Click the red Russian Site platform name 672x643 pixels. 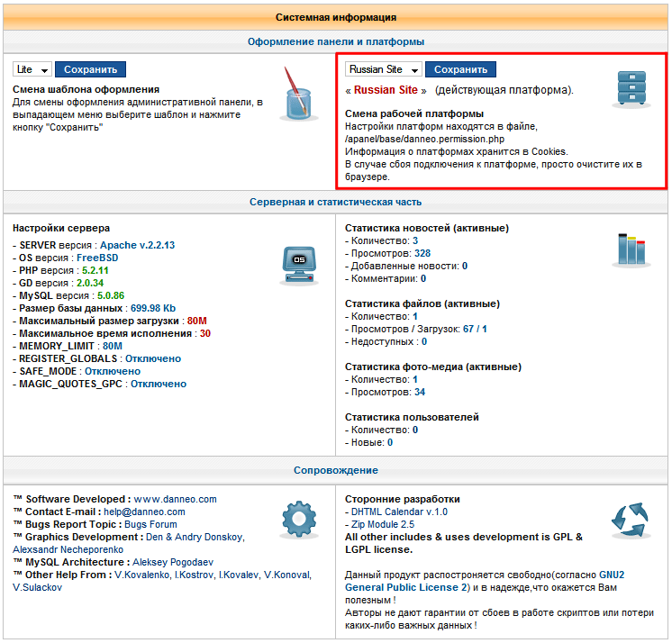coord(386,90)
